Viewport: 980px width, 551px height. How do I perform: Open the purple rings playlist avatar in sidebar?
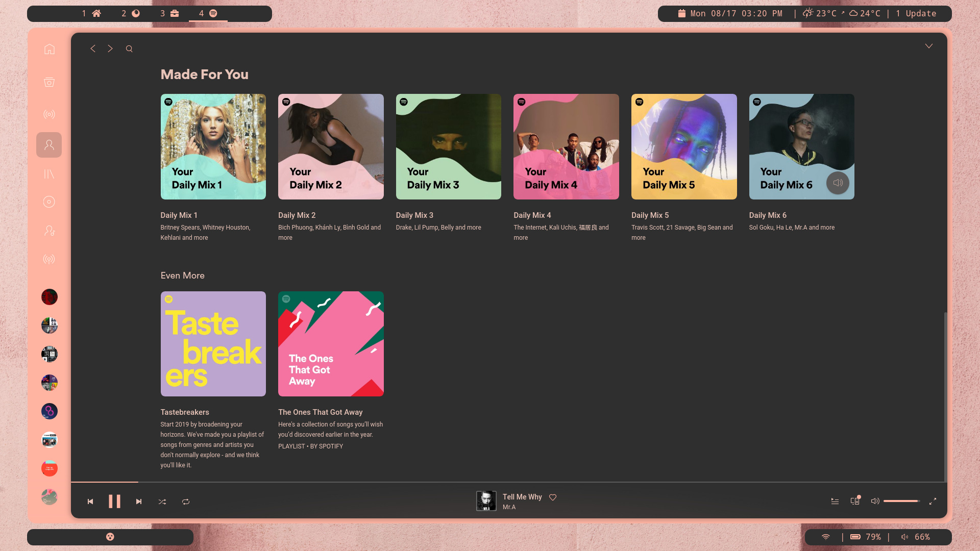[x=50, y=411]
